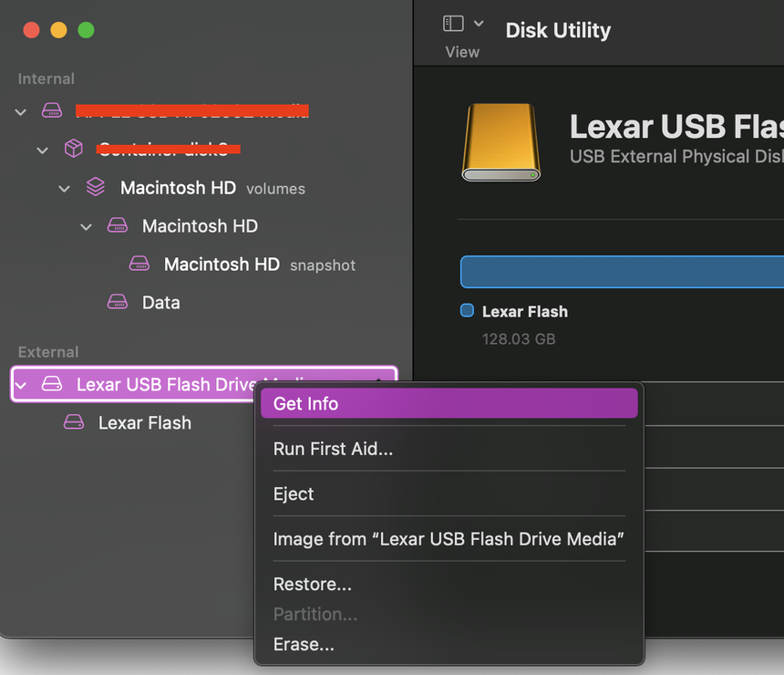784x675 pixels.
Task: Select Erase… from the context menu
Action: [x=304, y=645]
